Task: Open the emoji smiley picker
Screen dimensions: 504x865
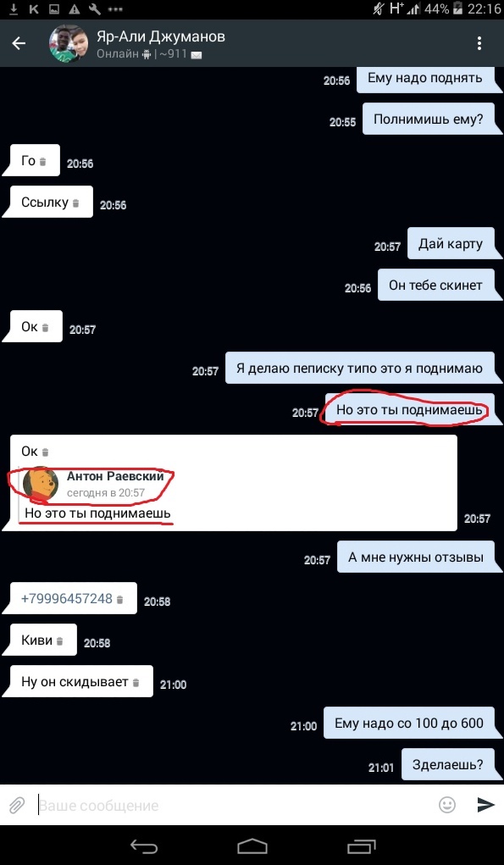Action: tap(447, 805)
